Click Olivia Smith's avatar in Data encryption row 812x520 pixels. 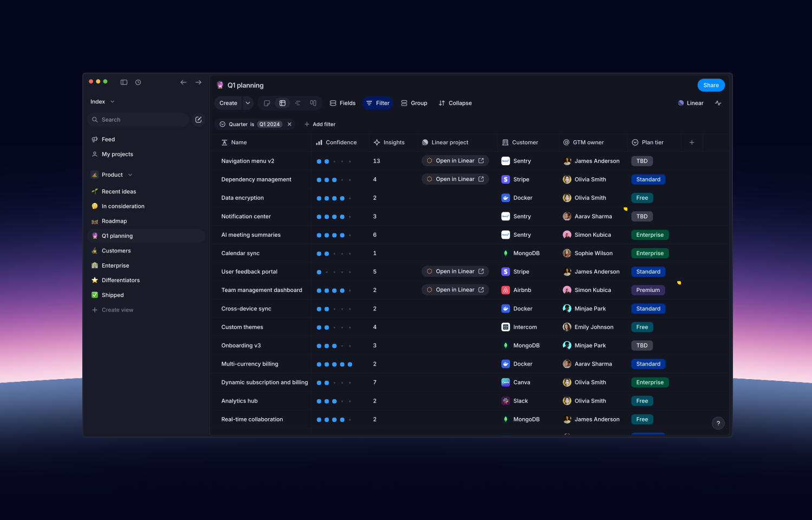click(x=567, y=198)
